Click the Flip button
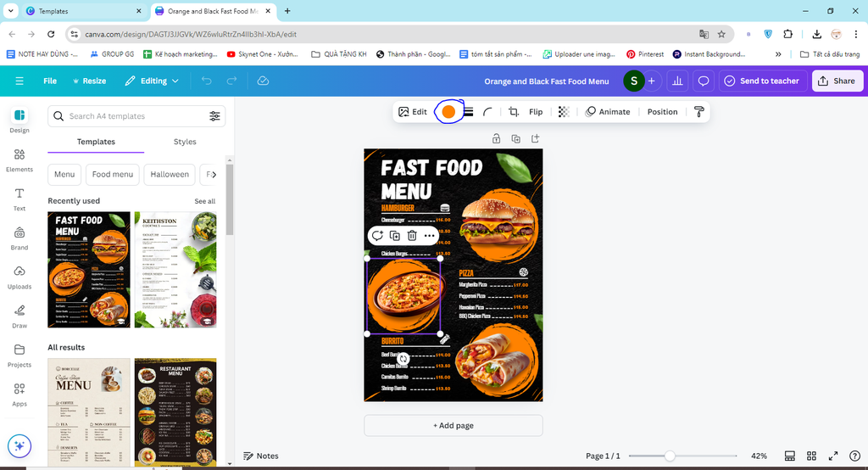868x470 pixels. pos(536,112)
